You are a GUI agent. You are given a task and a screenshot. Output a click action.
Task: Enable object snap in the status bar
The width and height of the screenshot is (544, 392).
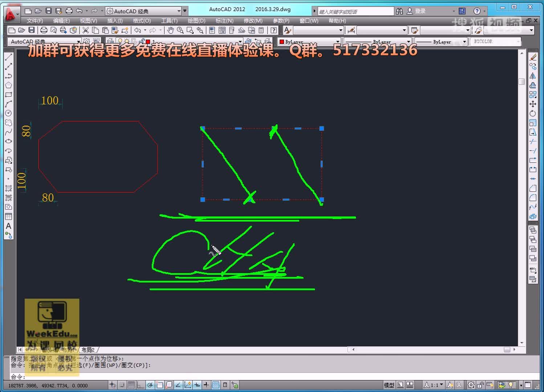coord(159,385)
